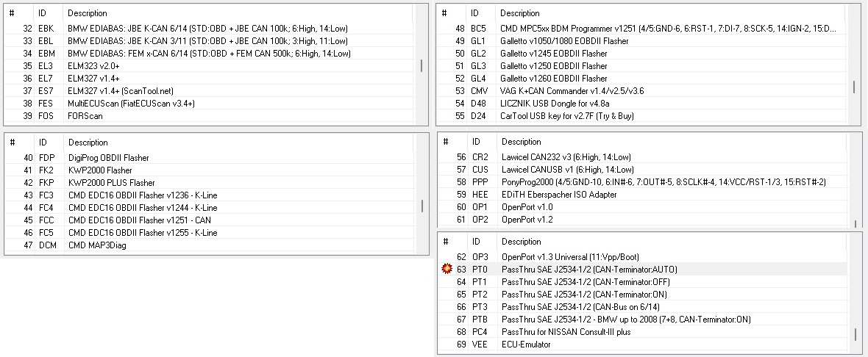Click the red marker icon beside PT0 row
The width and height of the screenshot is (868, 357).
click(446, 270)
